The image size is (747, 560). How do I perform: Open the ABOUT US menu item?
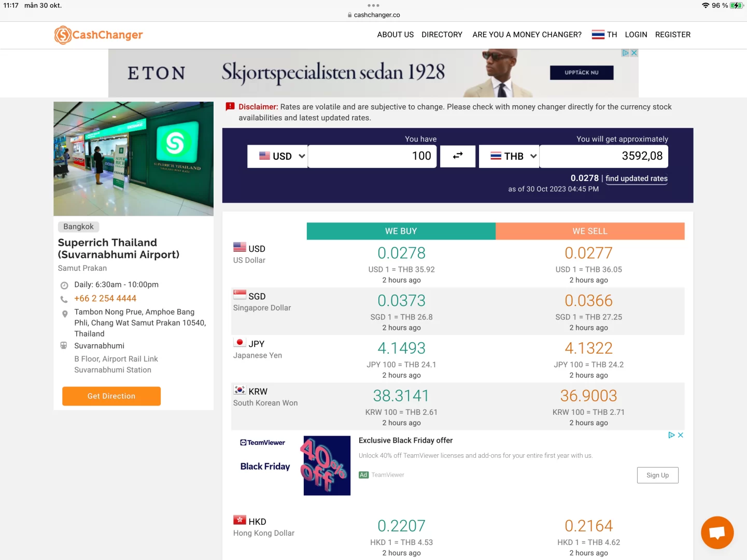[x=395, y=35]
